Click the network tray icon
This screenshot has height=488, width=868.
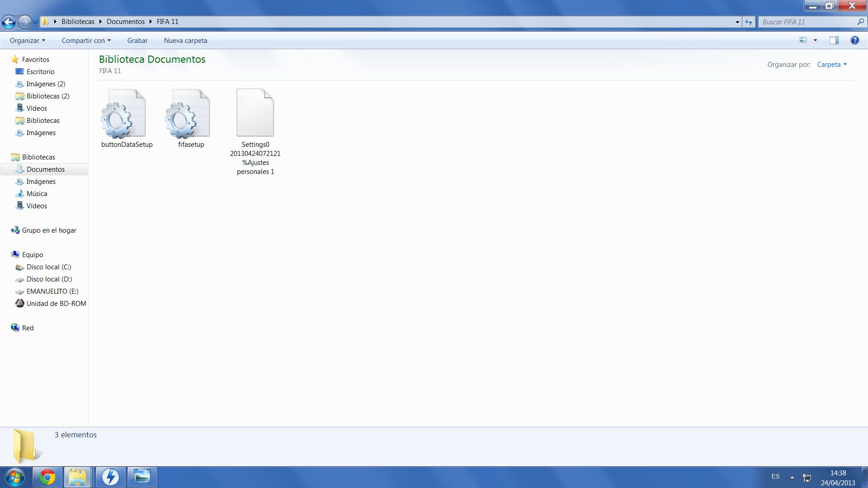pyautogui.click(x=807, y=478)
